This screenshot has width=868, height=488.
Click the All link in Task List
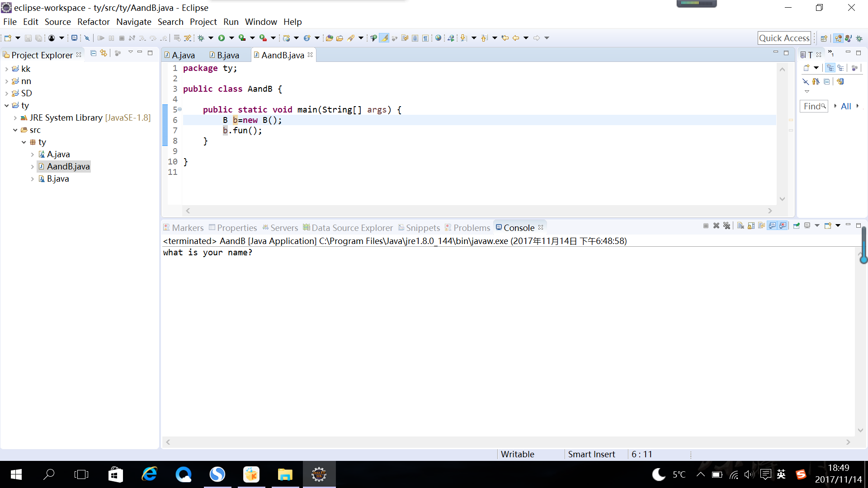(x=846, y=106)
